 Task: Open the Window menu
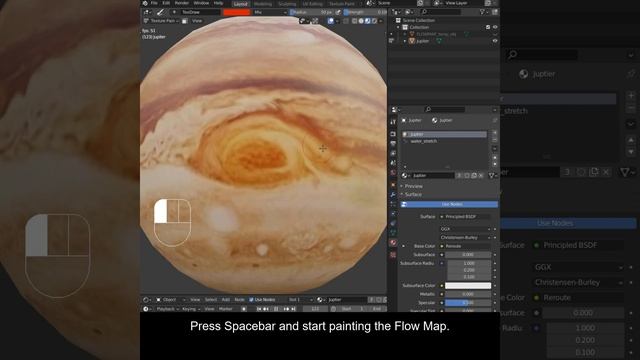(x=201, y=3)
